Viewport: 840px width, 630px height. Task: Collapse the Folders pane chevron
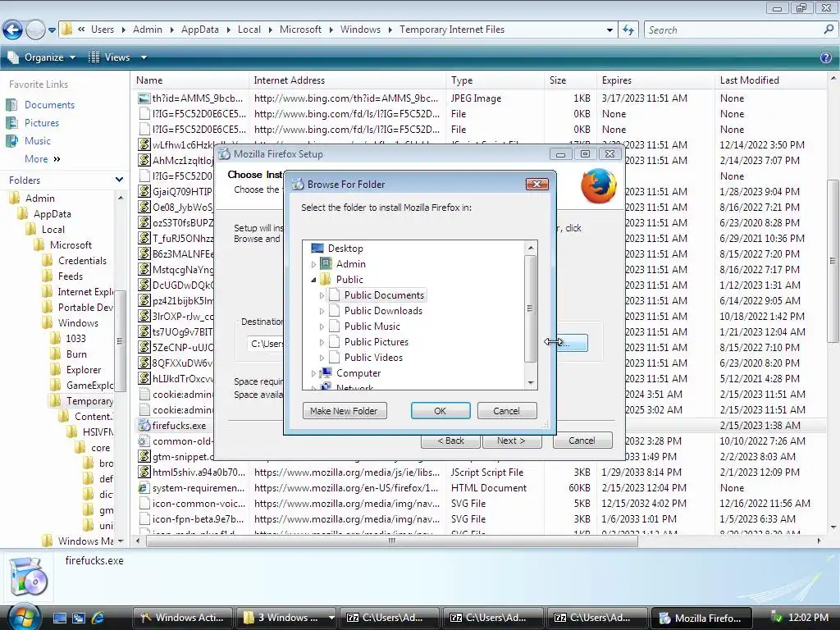(119, 180)
